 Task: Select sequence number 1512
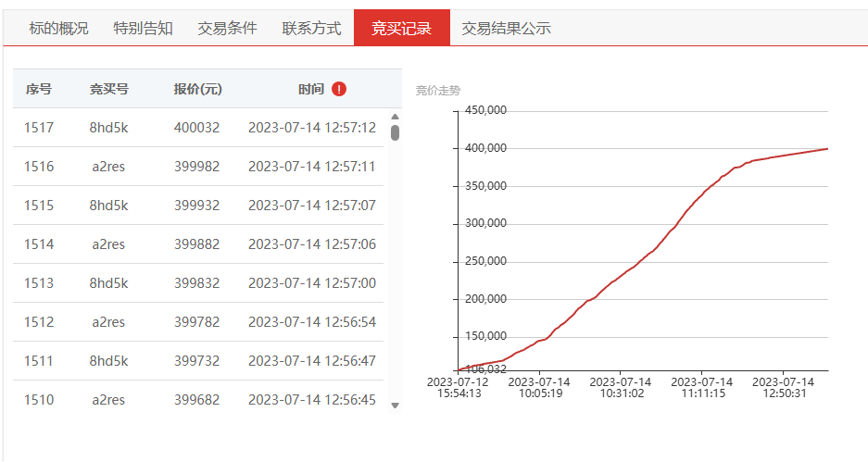pyautogui.click(x=39, y=322)
